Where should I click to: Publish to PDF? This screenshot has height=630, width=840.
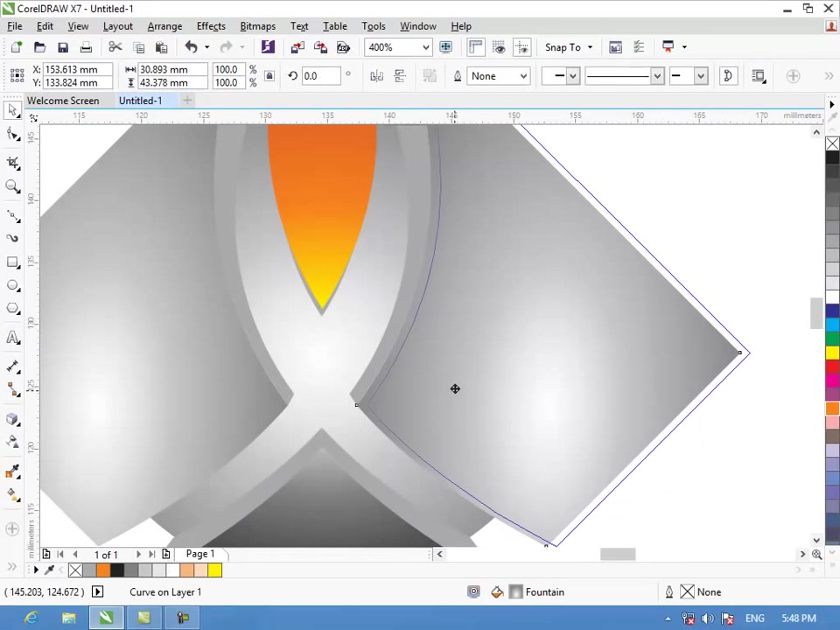click(x=343, y=47)
